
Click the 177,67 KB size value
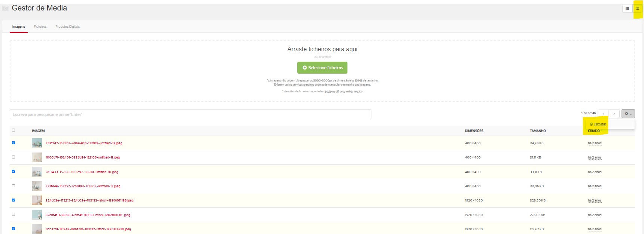537,229
